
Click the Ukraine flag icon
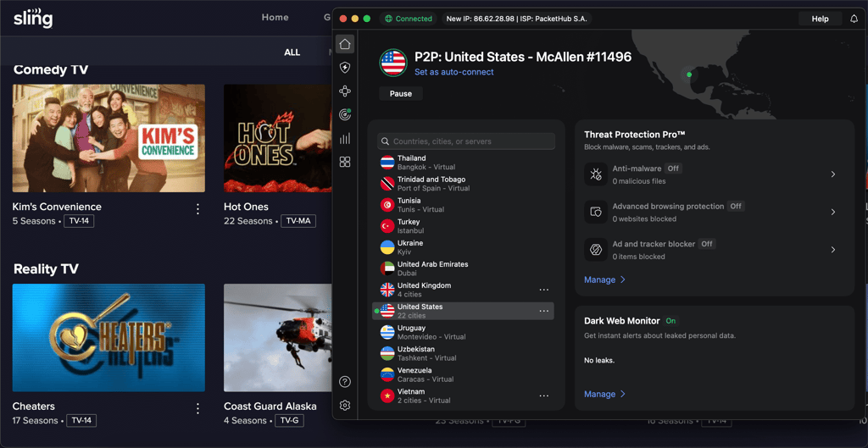point(387,247)
